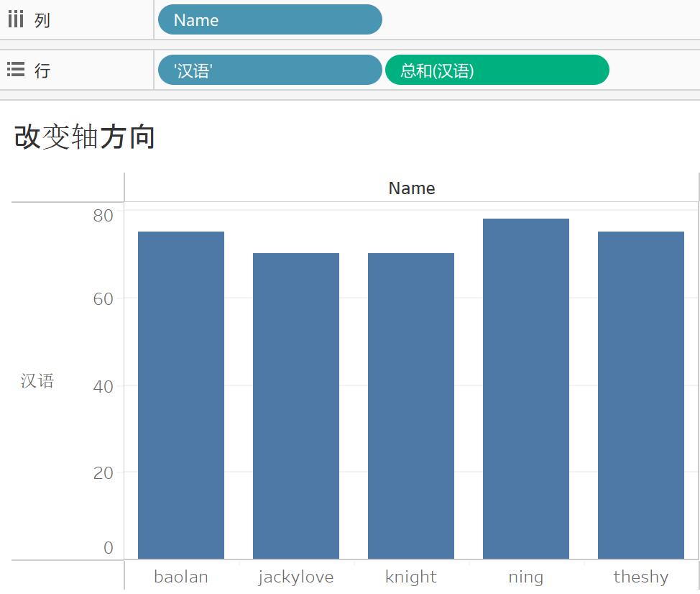Select the theshy bar

[x=641, y=395]
